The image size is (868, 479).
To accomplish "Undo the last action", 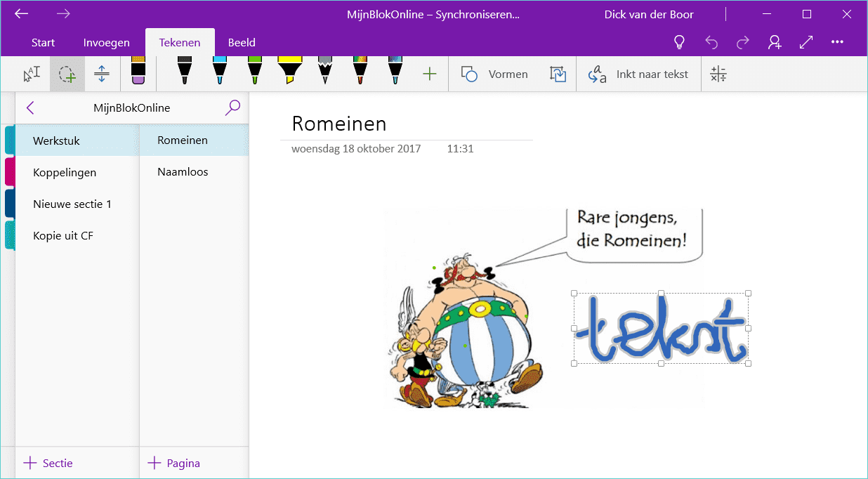I will (711, 42).
